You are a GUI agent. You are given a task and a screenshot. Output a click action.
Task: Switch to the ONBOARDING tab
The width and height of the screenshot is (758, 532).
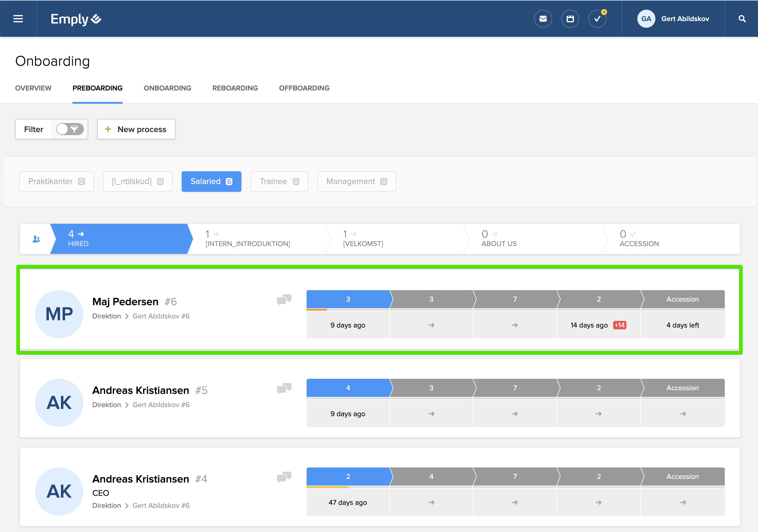167,88
